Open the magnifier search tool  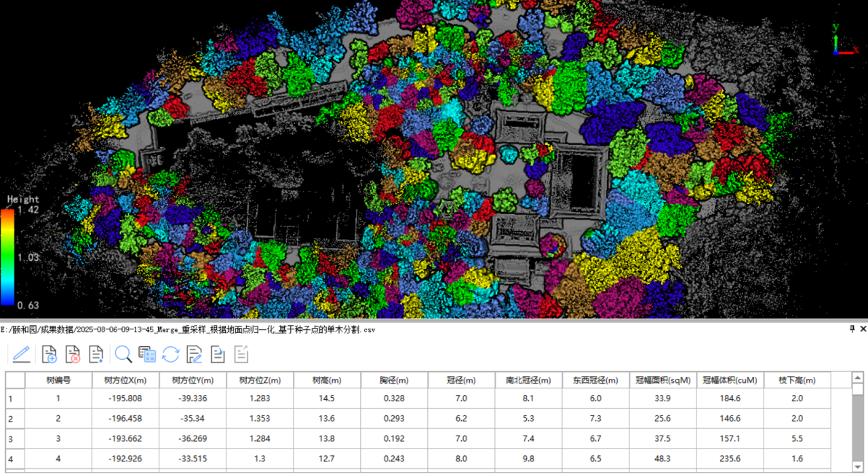point(123,354)
